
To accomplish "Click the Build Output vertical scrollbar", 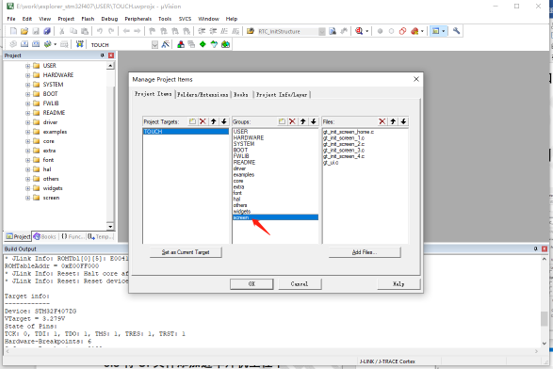I will point(544,301).
